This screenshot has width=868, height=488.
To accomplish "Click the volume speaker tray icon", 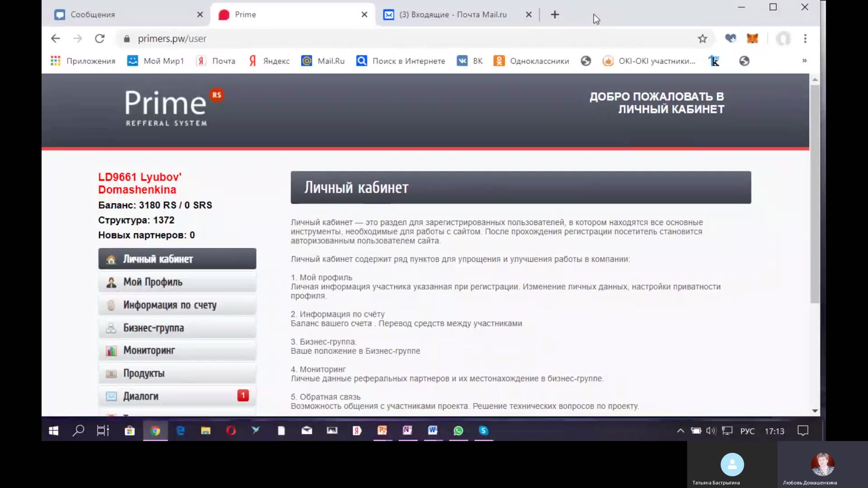I will 711,431.
